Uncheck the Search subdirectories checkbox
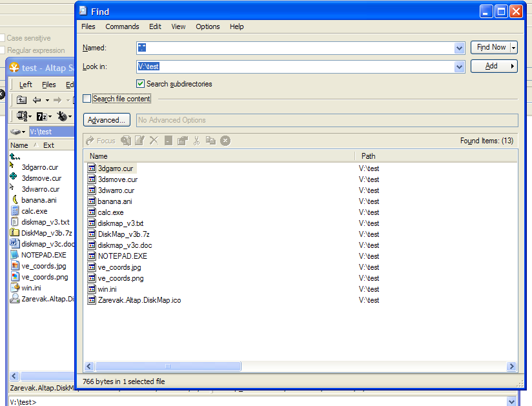Screen dimensions: 532x406 click(x=141, y=83)
